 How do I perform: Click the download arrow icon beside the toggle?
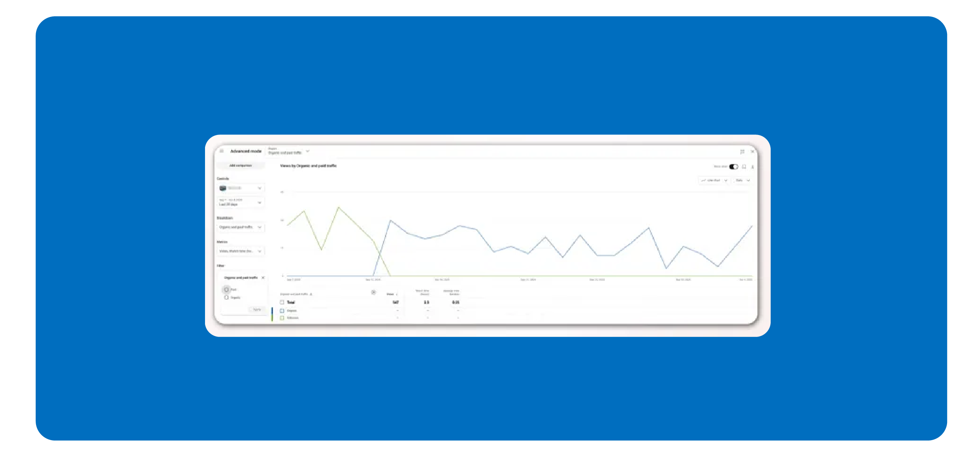[x=752, y=167]
